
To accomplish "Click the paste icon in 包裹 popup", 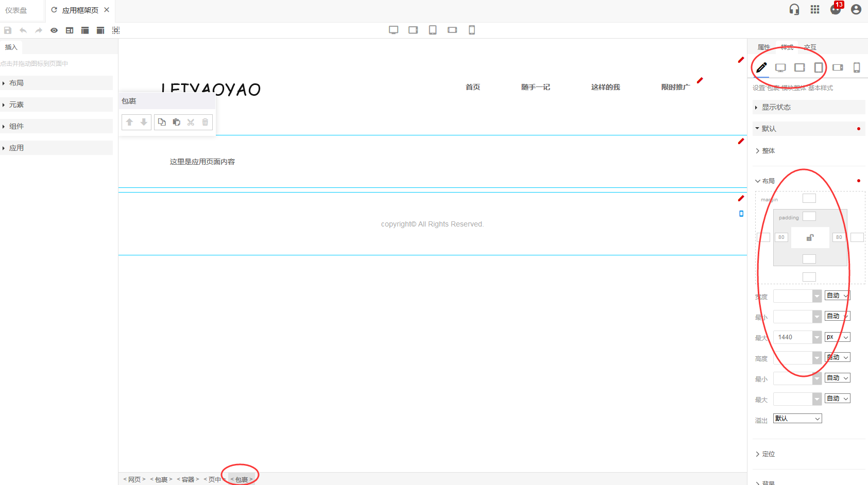I will (x=176, y=122).
